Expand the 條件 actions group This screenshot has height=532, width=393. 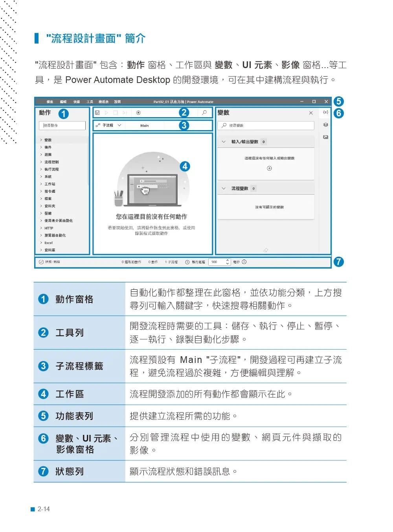[41, 147]
